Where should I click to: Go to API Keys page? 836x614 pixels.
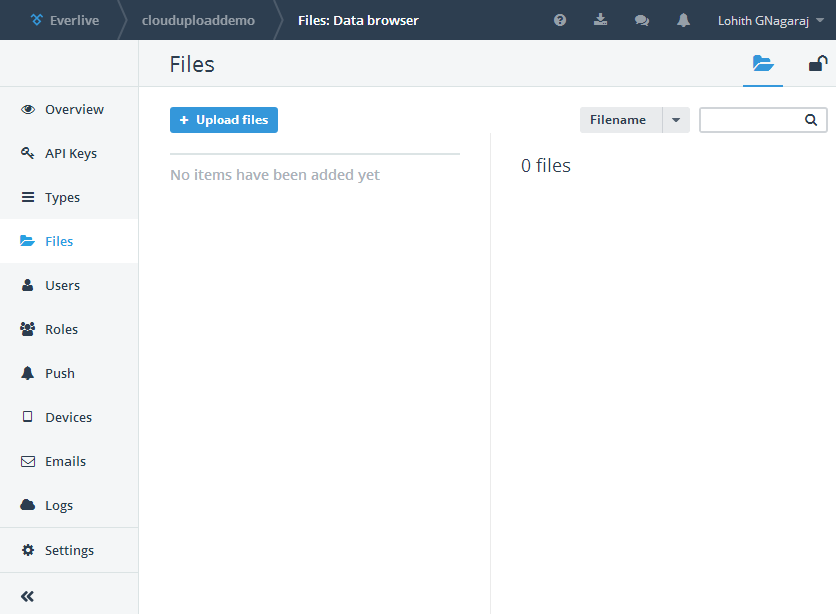click(x=70, y=154)
